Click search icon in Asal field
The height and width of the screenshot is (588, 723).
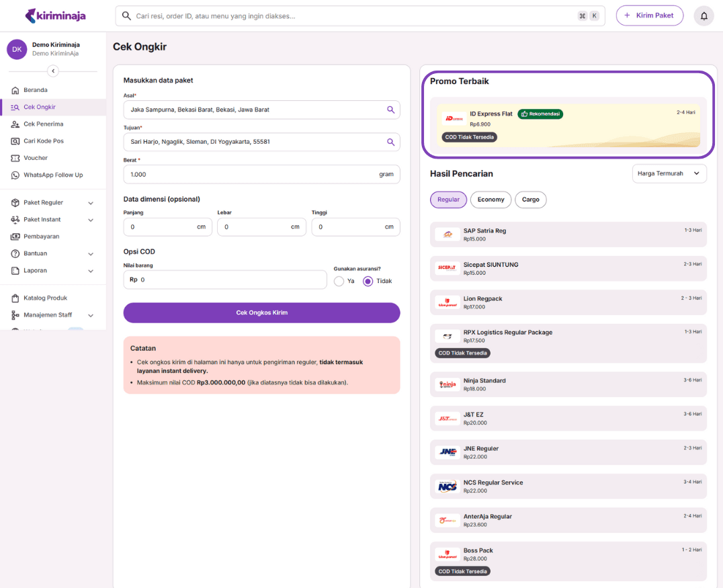tap(390, 110)
